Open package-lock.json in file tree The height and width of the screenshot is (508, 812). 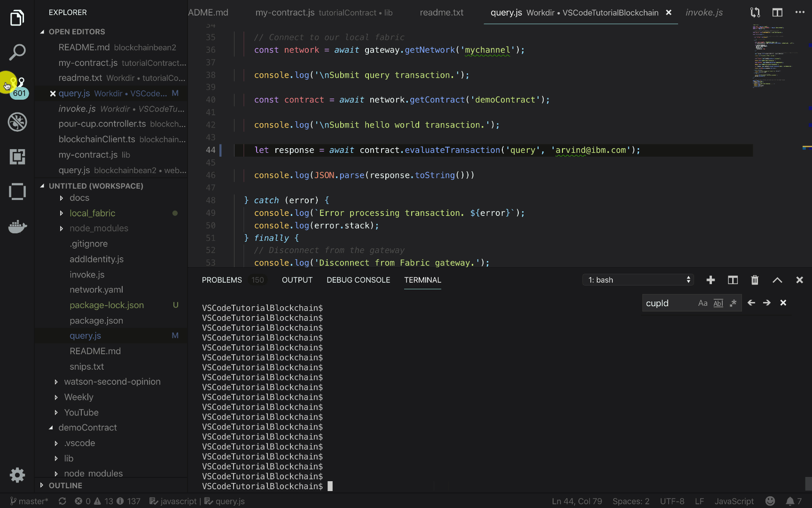point(107,305)
